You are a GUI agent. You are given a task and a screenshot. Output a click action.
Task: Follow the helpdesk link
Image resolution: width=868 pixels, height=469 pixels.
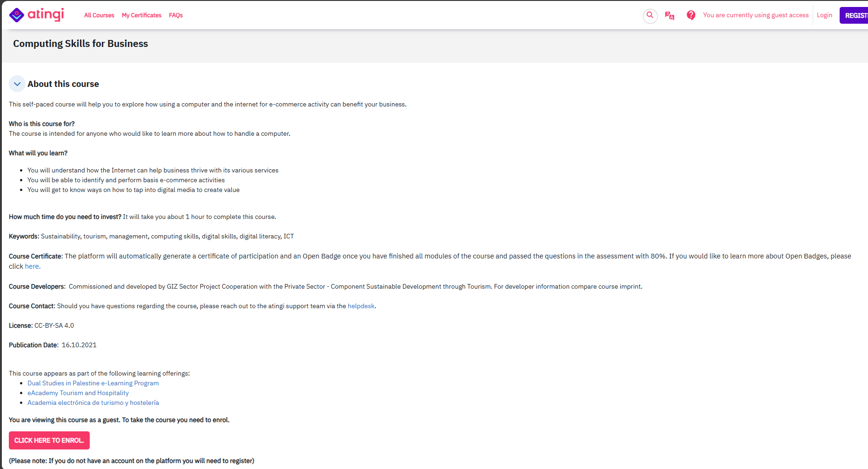click(x=361, y=306)
